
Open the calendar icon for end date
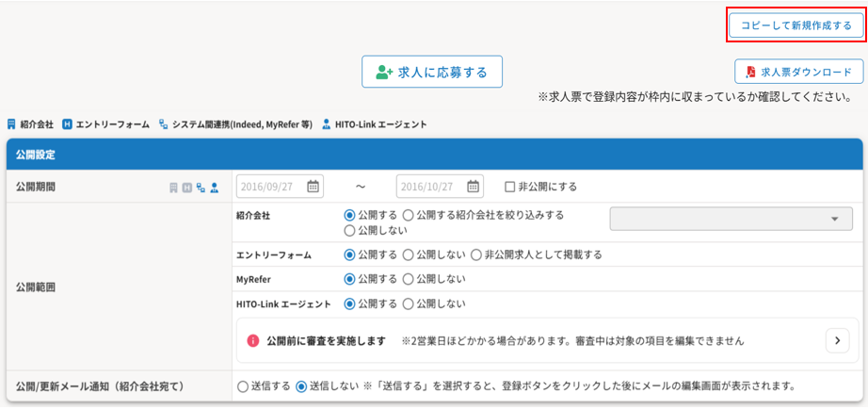pyautogui.click(x=474, y=187)
